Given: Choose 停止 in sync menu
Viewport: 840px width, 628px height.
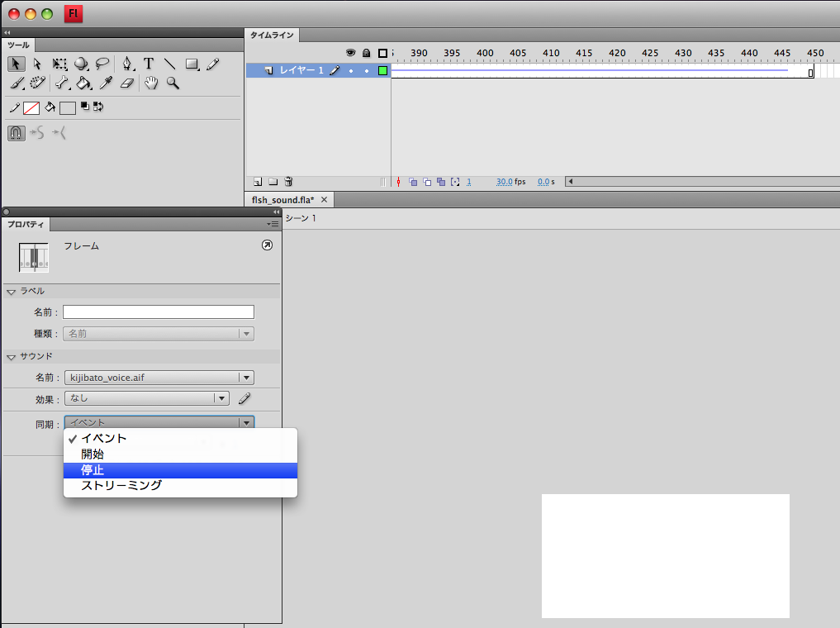Looking at the screenshot, I should click(180, 470).
